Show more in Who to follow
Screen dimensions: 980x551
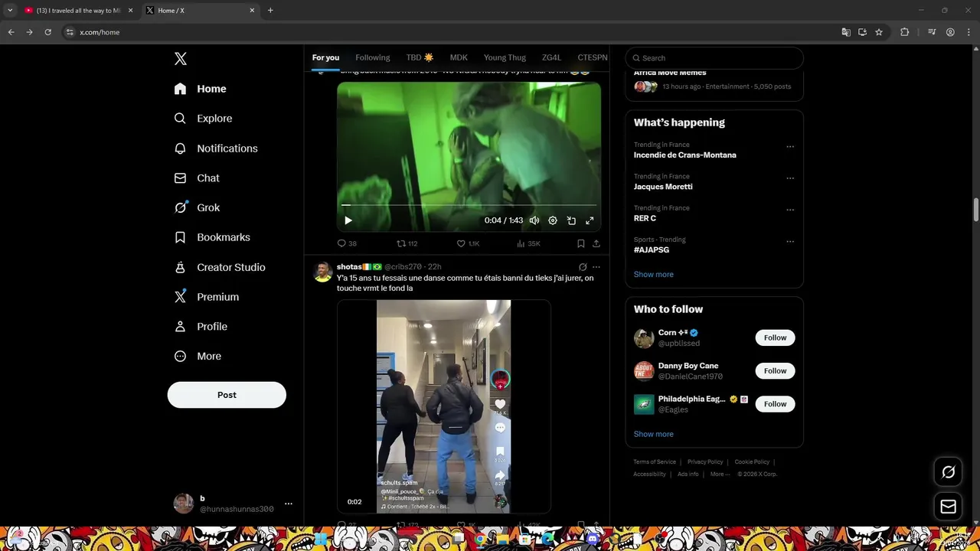point(654,434)
